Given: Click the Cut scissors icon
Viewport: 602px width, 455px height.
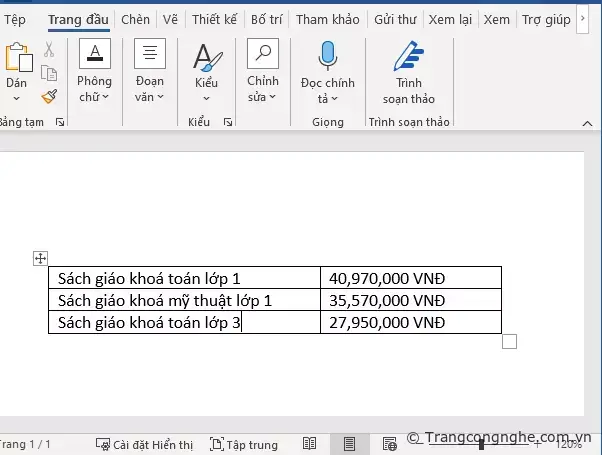Looking at the screenshot, I should coord(49,50).
